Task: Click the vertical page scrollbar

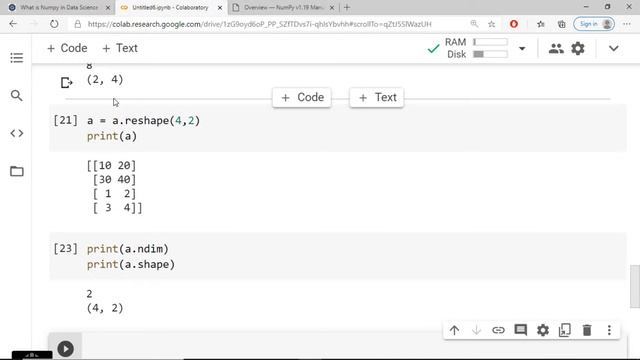Action: [x=635, y=286]
